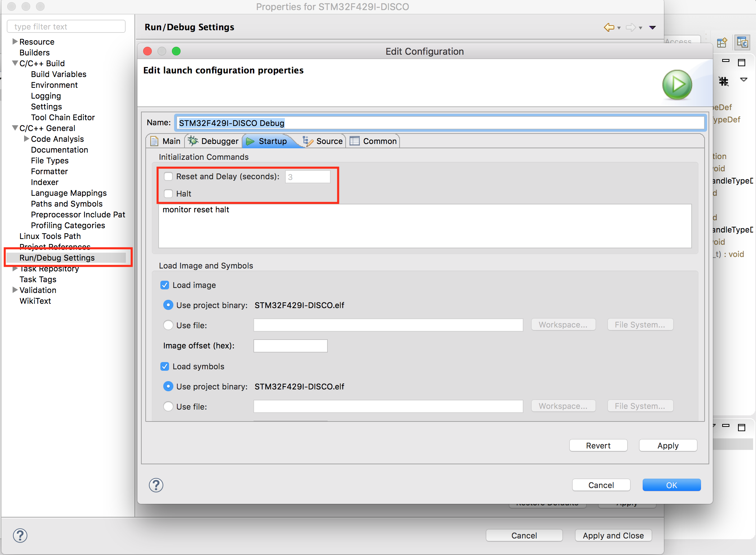Expand the Resource tree node
Screen dimensions: 756x555
click(15, 41)
